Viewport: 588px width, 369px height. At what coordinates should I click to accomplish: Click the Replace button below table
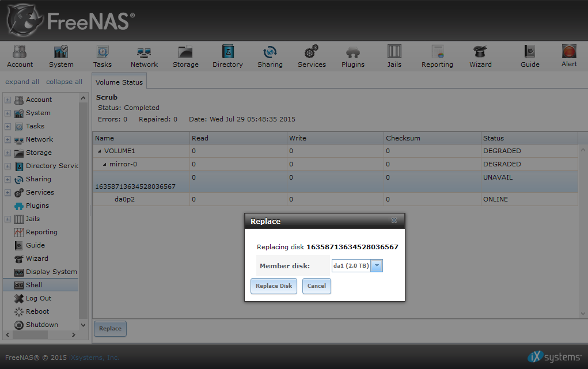pyautogui.click(x=110, y=329)
